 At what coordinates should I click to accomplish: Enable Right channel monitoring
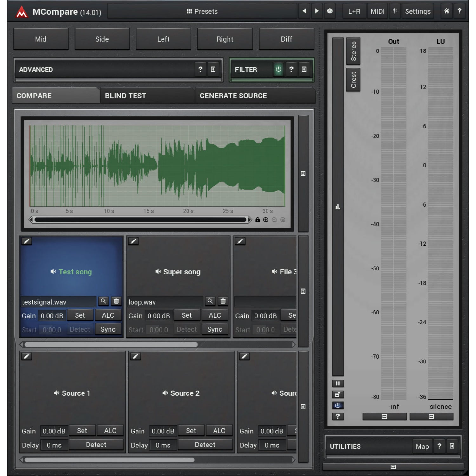coord(225,39)
